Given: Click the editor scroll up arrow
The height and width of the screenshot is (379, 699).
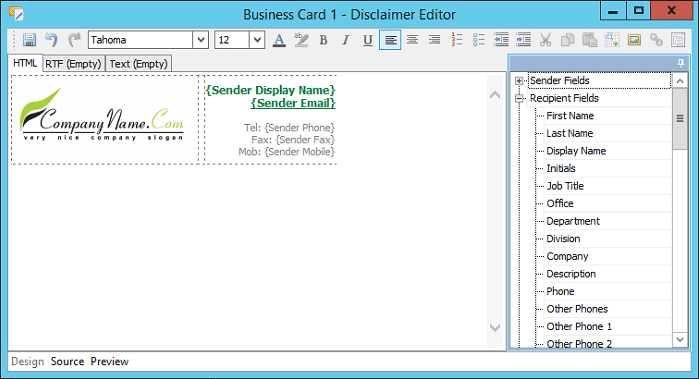Looking at the screenshot, I should pos(495,95).
